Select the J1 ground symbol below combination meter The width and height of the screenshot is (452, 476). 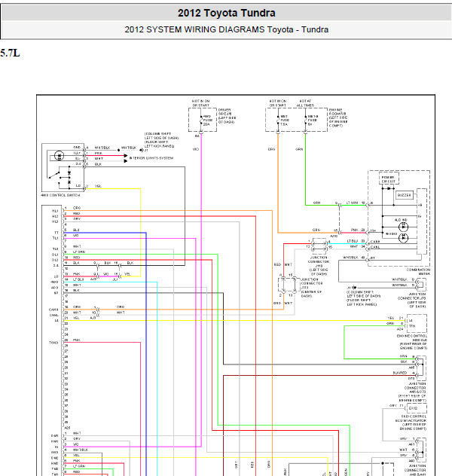(x=354, y=288)
